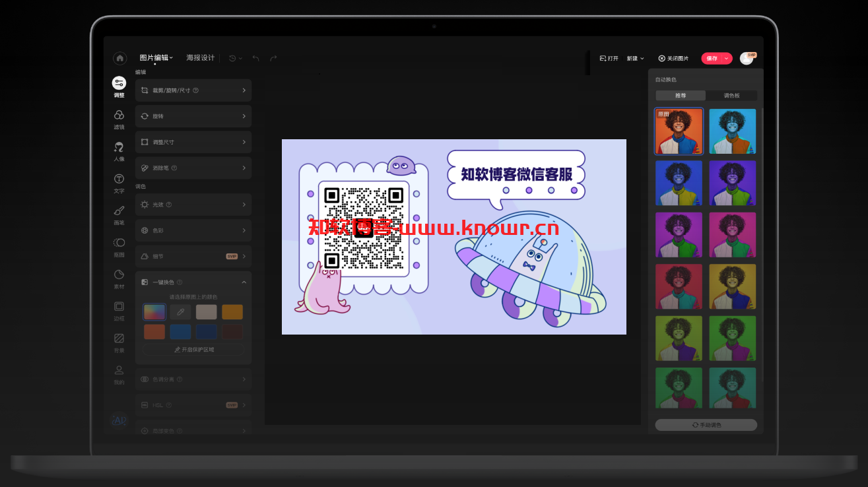Click help icon next to HSL
The image size is (868, 487).
click(169, 405)
